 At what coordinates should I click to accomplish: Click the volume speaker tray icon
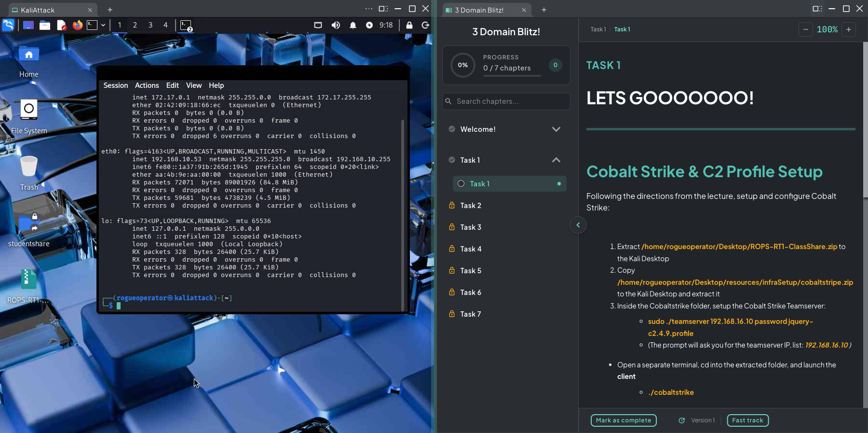[x=336, y=25]
